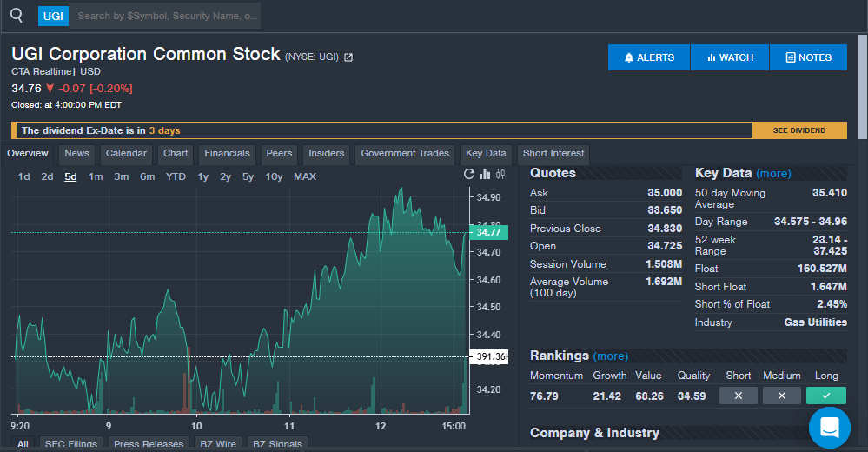Open the Chart tab
This screenshot has height=452, width=868.
pyautogui.click(x=176, y=154)
